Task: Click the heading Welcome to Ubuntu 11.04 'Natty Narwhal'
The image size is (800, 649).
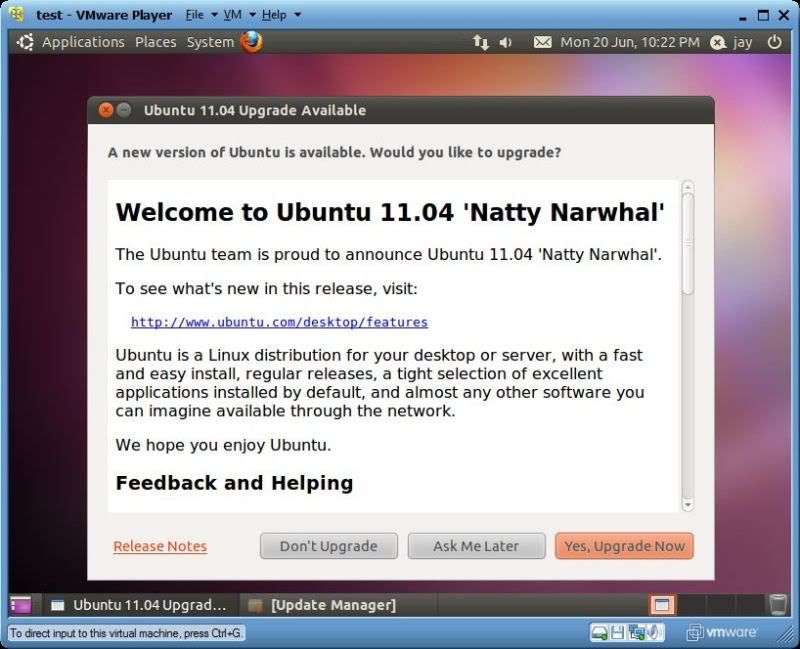Action: pyautogui.click(x=390, y=212)
